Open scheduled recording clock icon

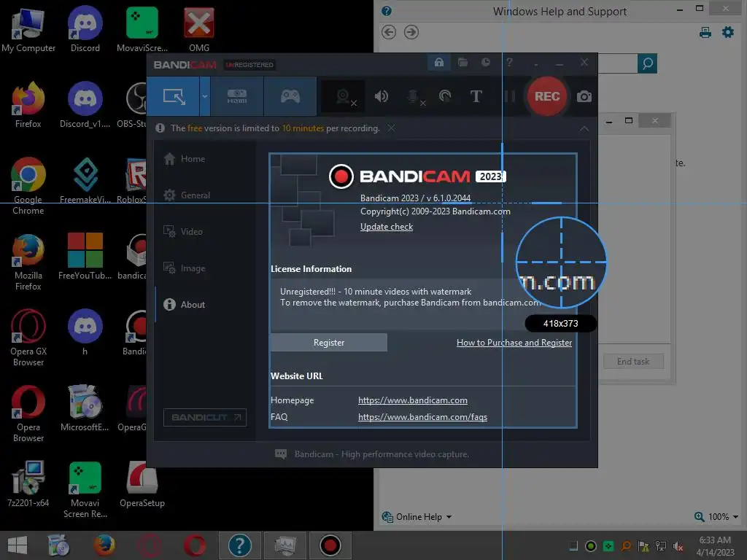[x=485, y=63]
